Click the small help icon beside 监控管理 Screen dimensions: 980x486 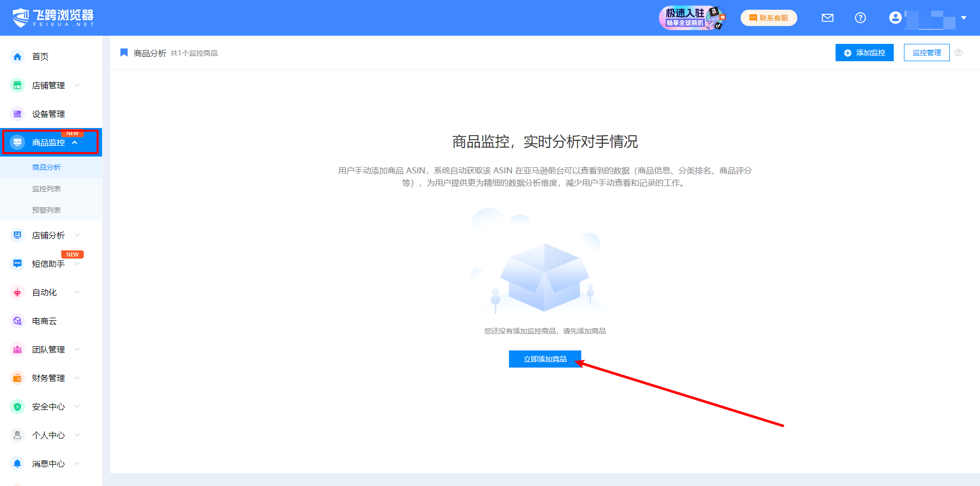click(x=959, y=53)
